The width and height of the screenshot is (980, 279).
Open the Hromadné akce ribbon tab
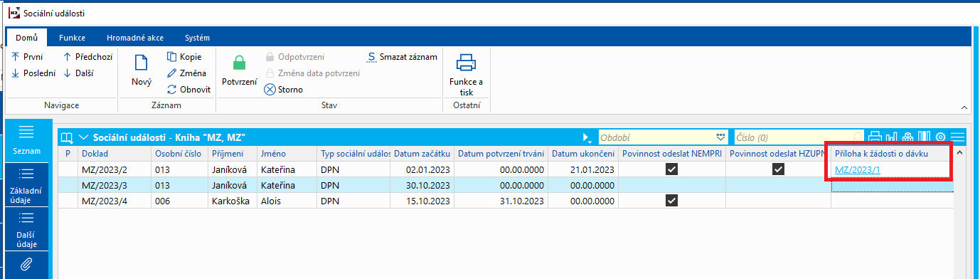(x=134, y=38)
